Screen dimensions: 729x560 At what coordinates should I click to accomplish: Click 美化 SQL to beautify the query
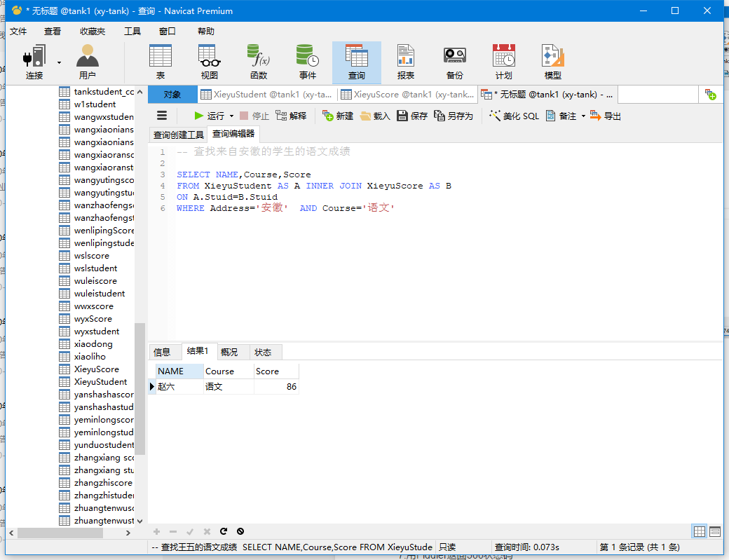tap(515, 116)
